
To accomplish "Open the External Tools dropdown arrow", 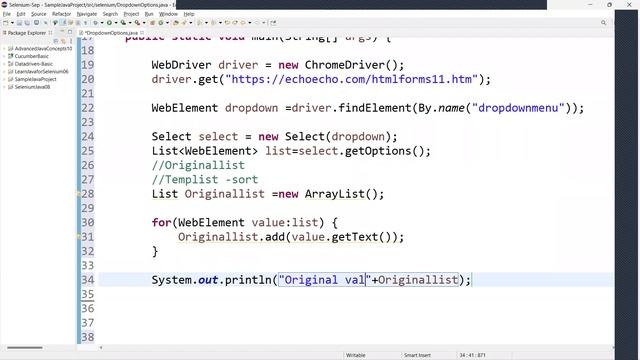I will coord(144,23).
